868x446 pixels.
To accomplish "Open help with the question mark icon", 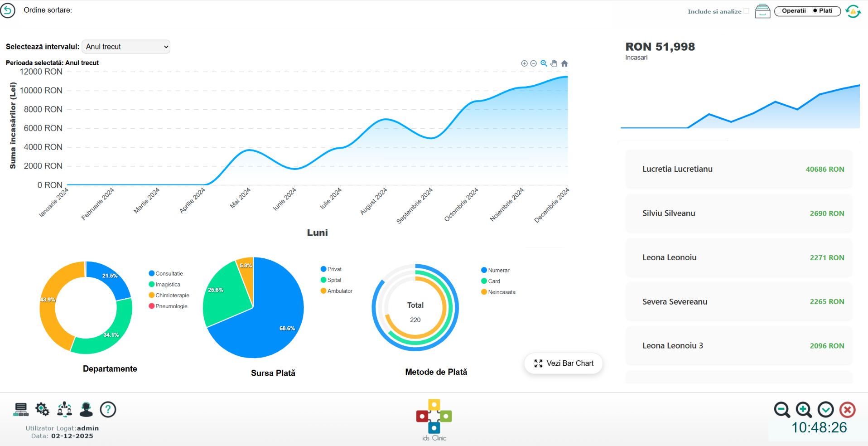I will [107, 409].
